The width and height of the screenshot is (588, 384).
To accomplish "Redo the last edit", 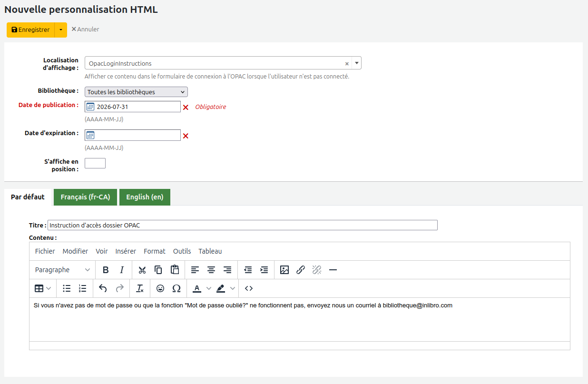I will pos(119,288).
